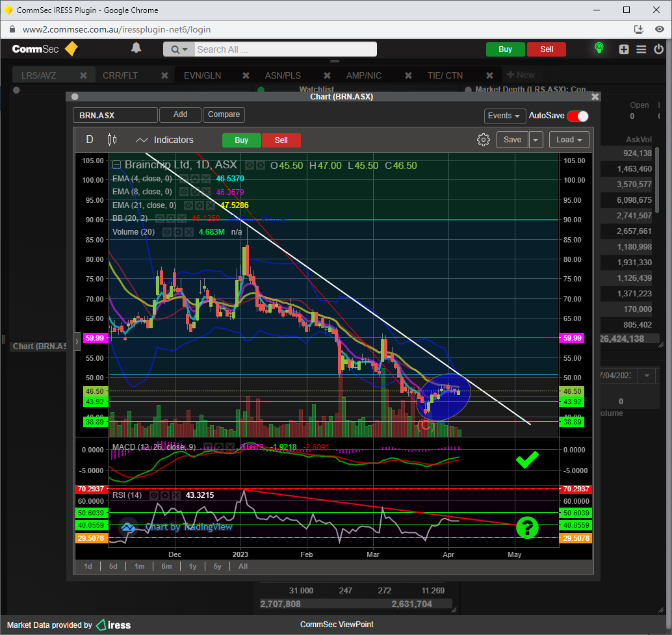Switch to the CRR/FLT tab
Screen dimensions: 672x635
[x=120, y=75]
